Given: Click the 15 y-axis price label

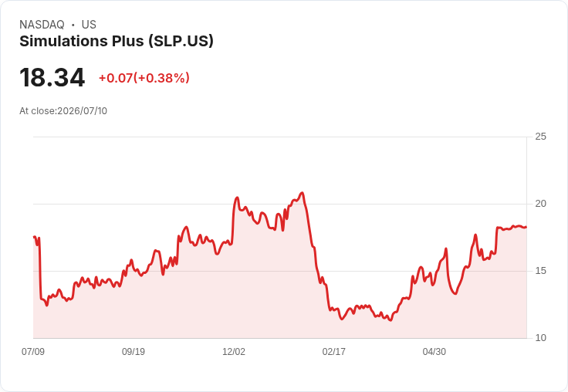Looking at the screenshot, I should click(x=540, y=271).
